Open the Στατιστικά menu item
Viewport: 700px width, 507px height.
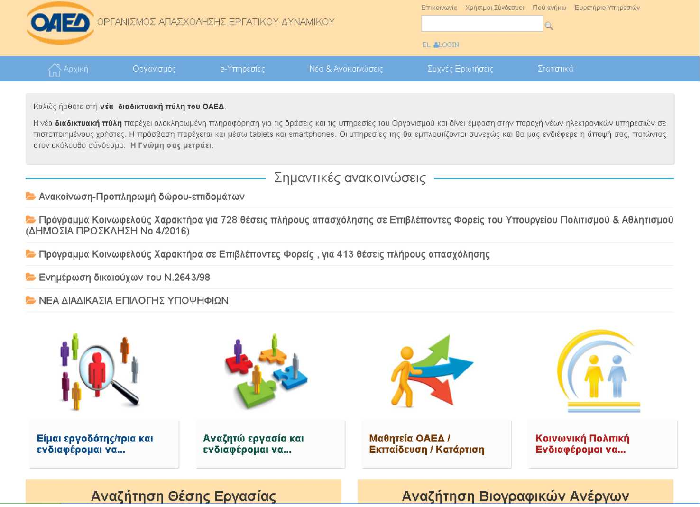(x=555, y=69)
